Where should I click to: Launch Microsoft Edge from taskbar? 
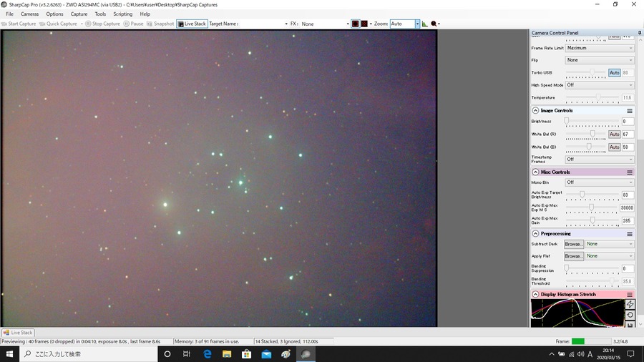(x=207, y=354)
